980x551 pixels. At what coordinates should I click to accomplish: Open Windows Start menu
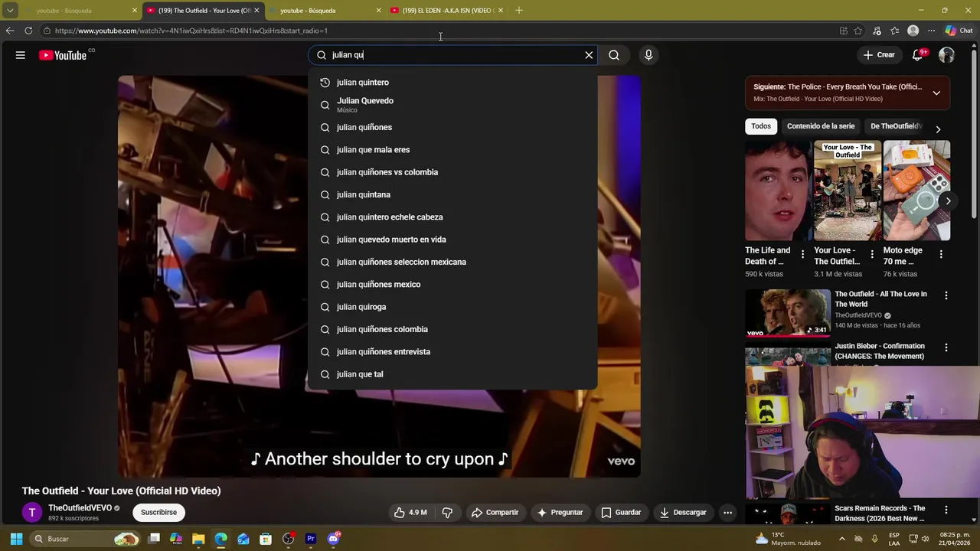16,539
